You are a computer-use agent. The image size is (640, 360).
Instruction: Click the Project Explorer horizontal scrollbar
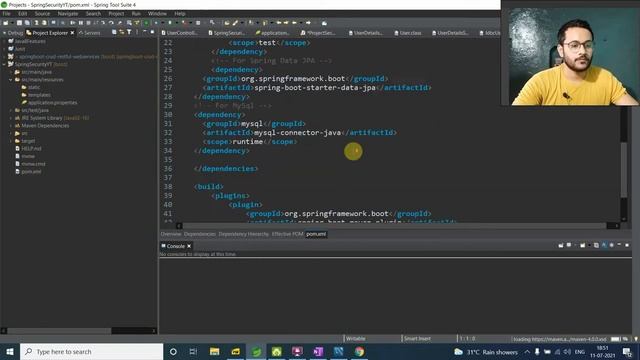[59, 331]
